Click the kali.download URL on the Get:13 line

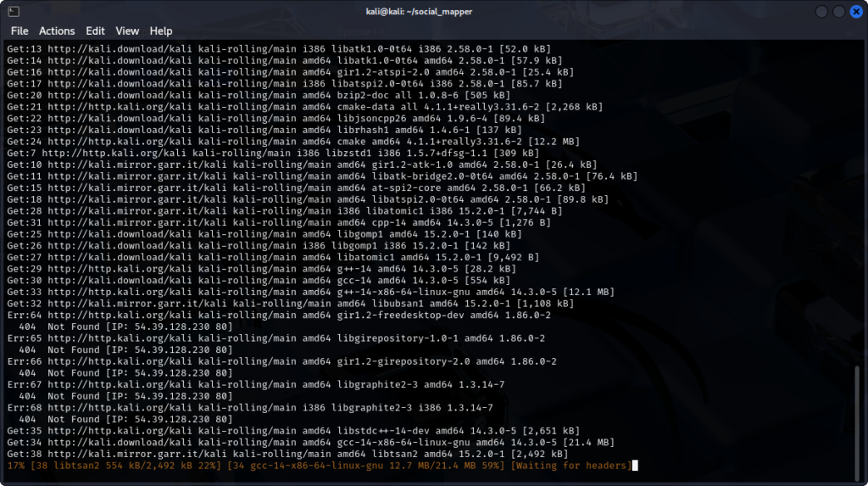104,49
